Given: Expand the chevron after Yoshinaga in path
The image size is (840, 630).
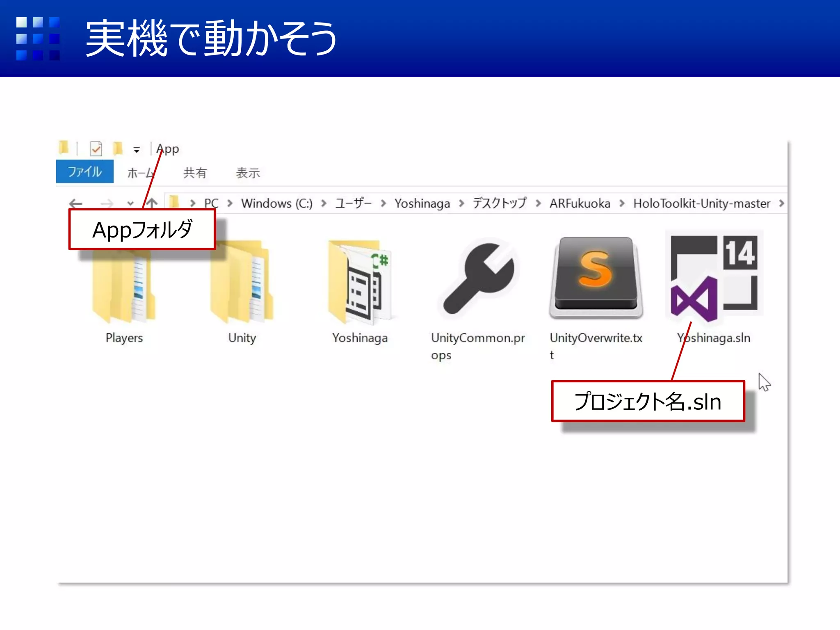Looking at the screenshot, I should 462,203.
